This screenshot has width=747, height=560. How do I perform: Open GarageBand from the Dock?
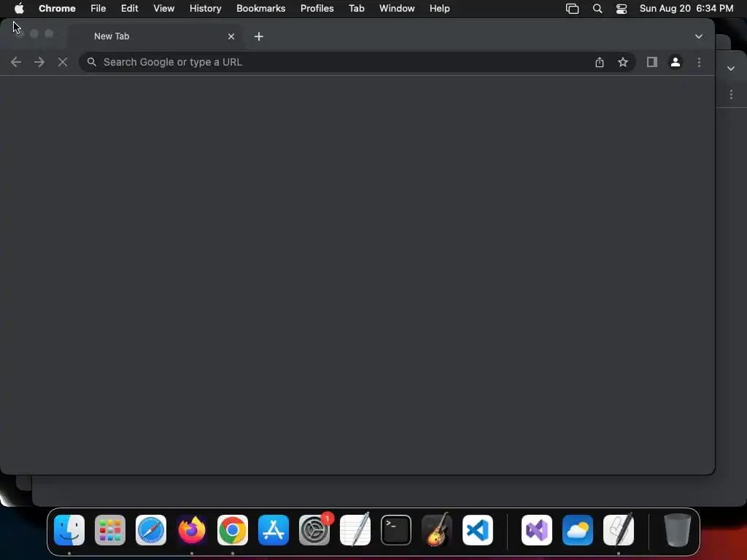click(x=437, y=530)
